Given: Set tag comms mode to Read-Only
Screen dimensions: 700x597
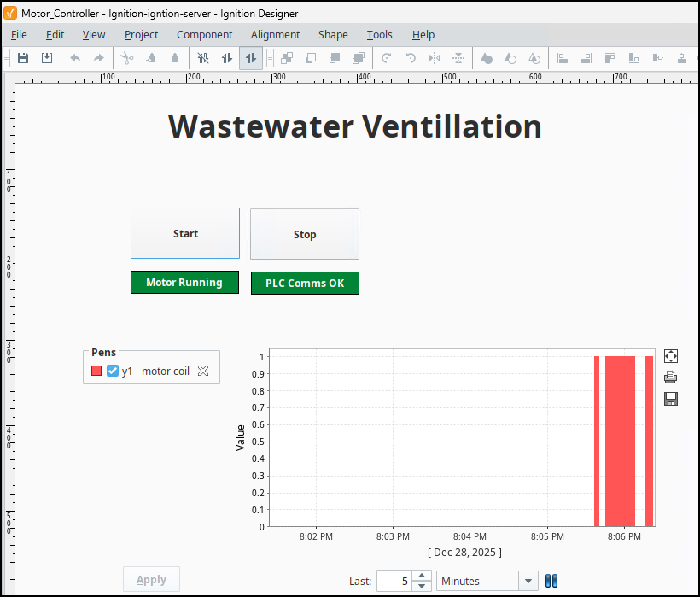Looking at the screenshot, I should (x=227, y=58).
